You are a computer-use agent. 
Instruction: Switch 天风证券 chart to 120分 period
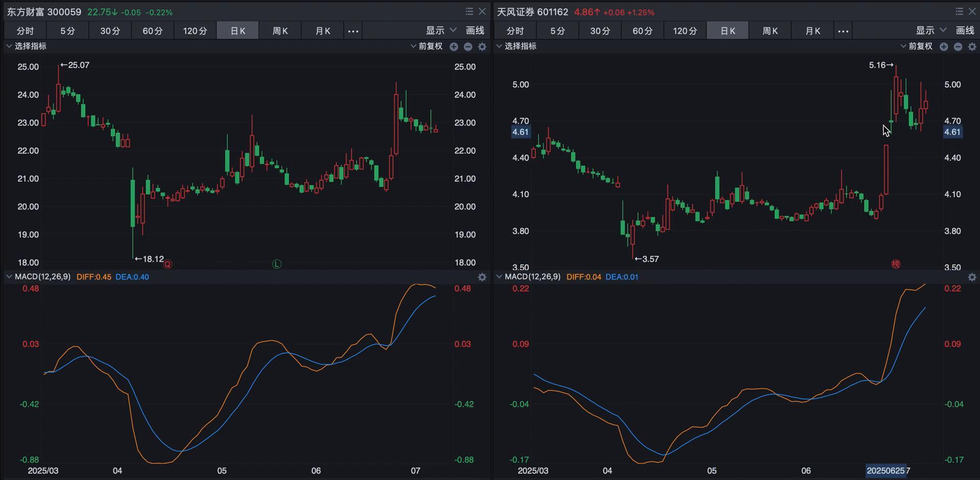(x=685, y=31)
